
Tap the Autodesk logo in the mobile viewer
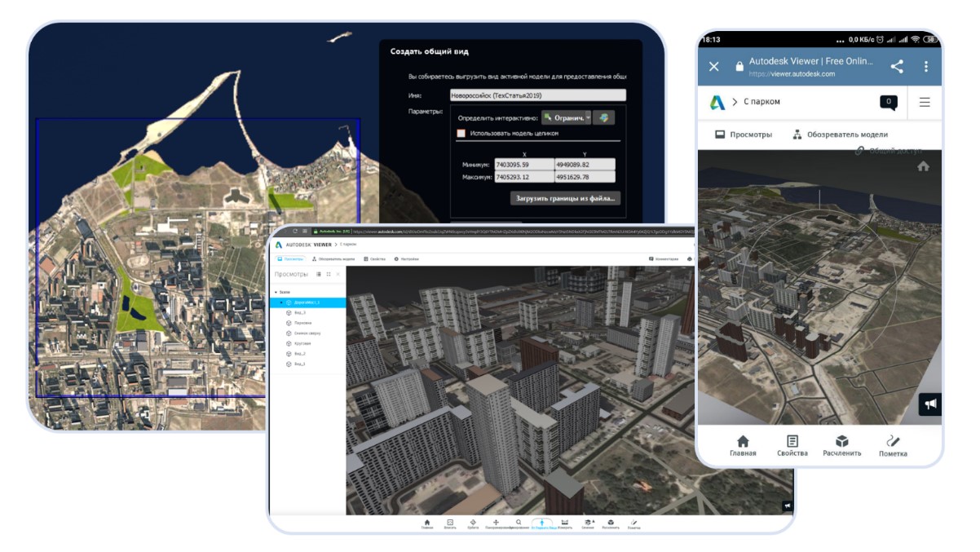tap(717, 102)
